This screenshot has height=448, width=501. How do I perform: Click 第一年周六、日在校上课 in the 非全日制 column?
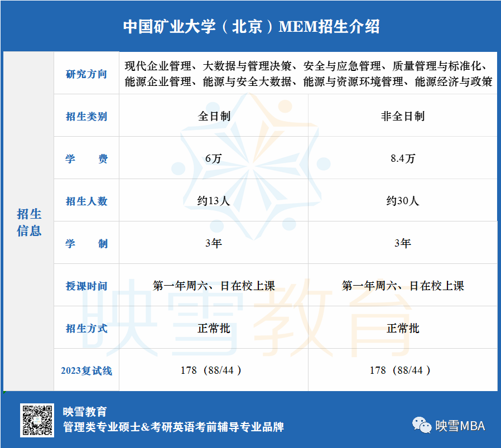(x=403, y=286)
